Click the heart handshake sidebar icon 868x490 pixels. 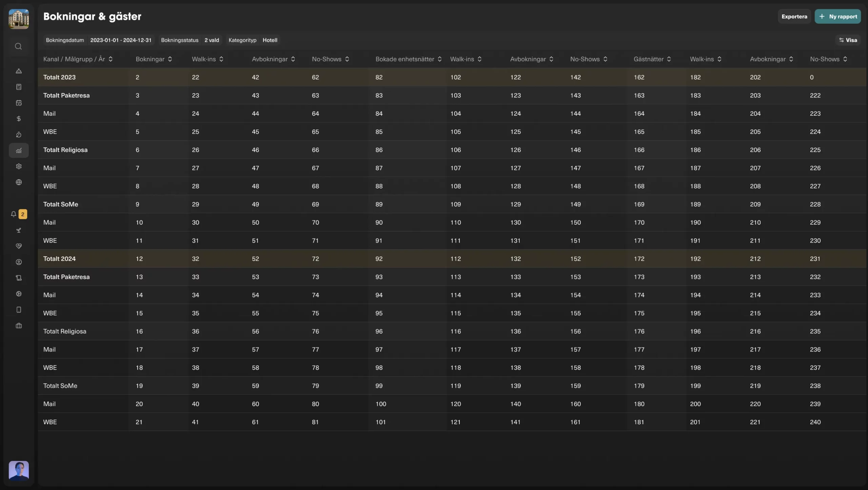(x=19, y=246)
